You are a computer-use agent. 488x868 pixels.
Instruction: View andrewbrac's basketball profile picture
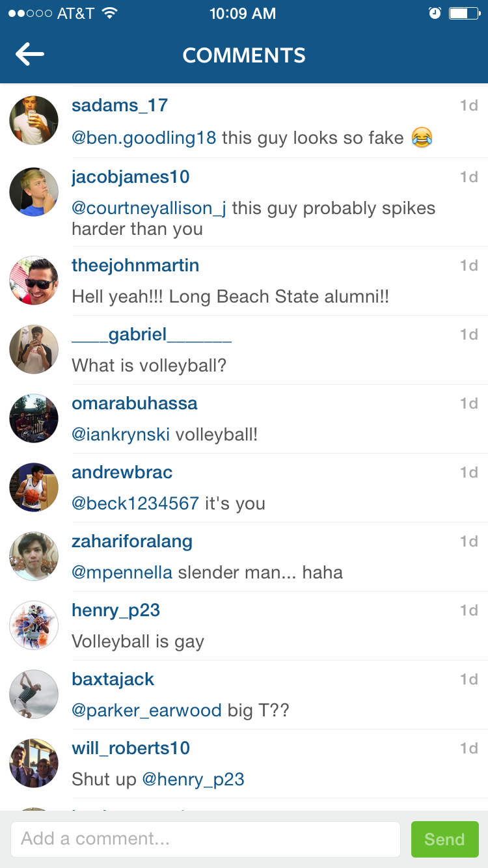click(34, 487)
